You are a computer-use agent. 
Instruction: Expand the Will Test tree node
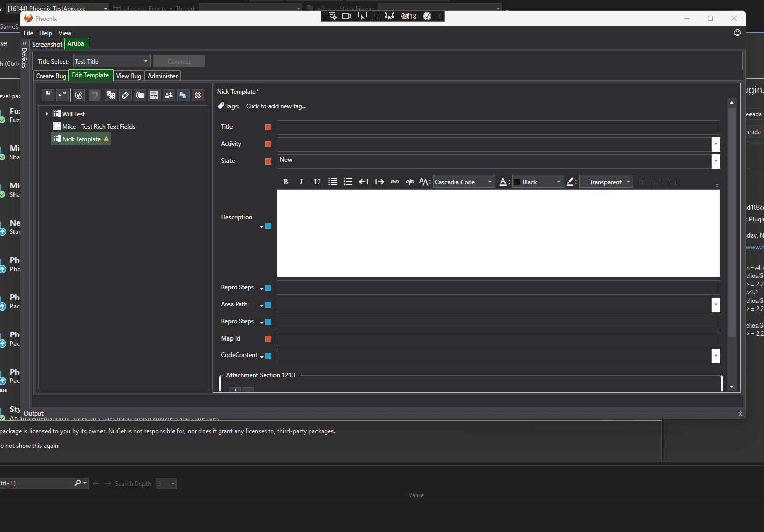(x=47, y=114)
